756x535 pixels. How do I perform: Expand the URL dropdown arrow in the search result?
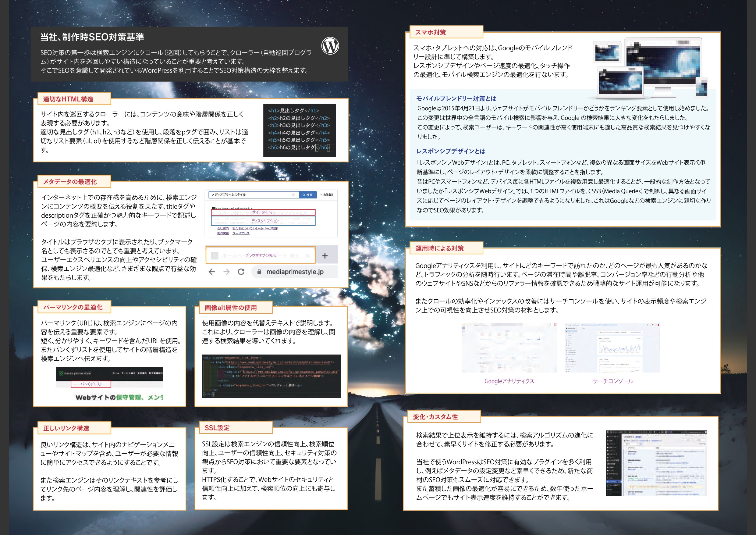tap(252, 209)
